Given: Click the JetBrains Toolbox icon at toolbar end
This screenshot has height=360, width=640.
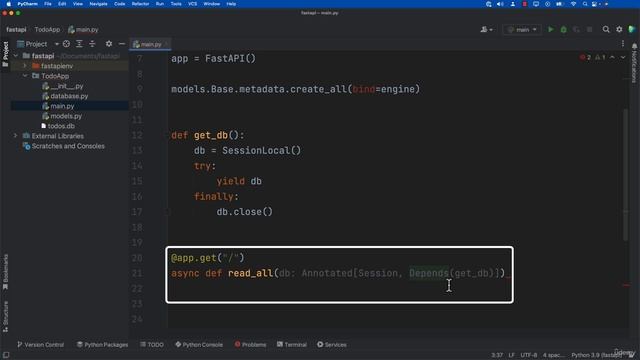Looking at the screenshot, I should [632, 29].
